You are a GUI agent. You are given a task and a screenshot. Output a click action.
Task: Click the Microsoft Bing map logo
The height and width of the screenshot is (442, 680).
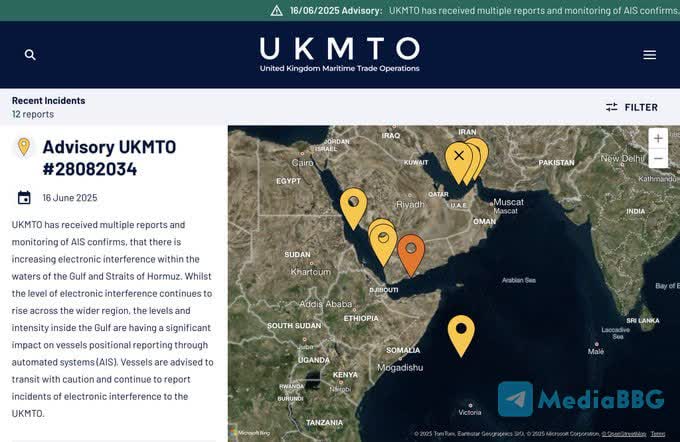pyautogui.click(x=250, y=433)
